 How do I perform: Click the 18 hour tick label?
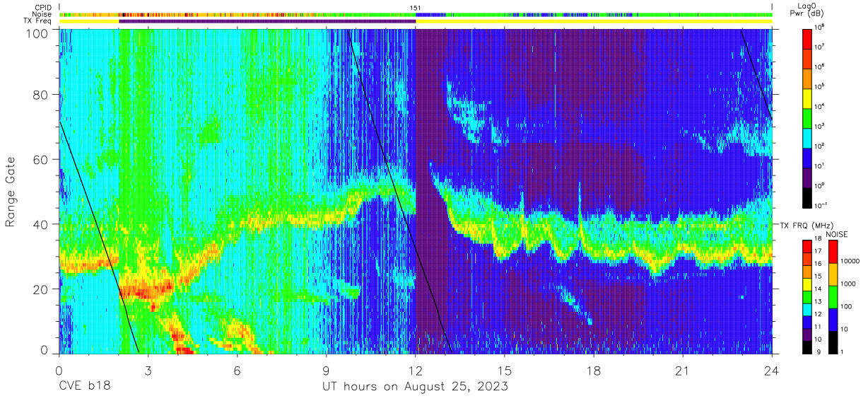point(594,370)
